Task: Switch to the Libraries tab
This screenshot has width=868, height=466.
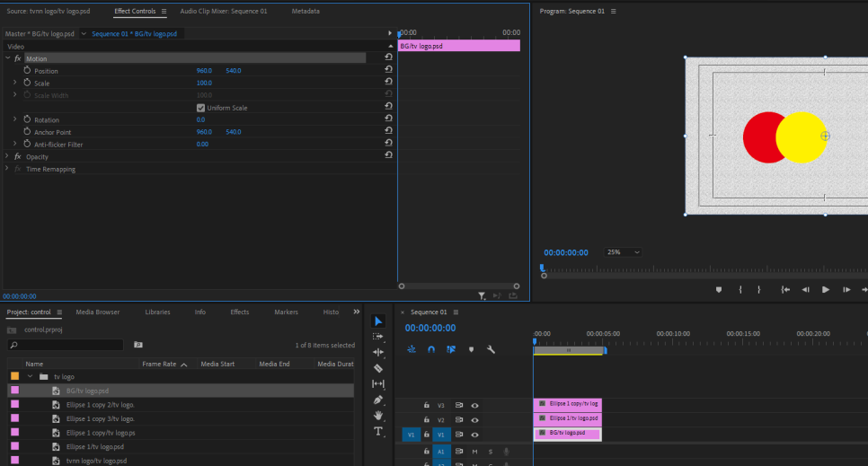Action: 158,312
